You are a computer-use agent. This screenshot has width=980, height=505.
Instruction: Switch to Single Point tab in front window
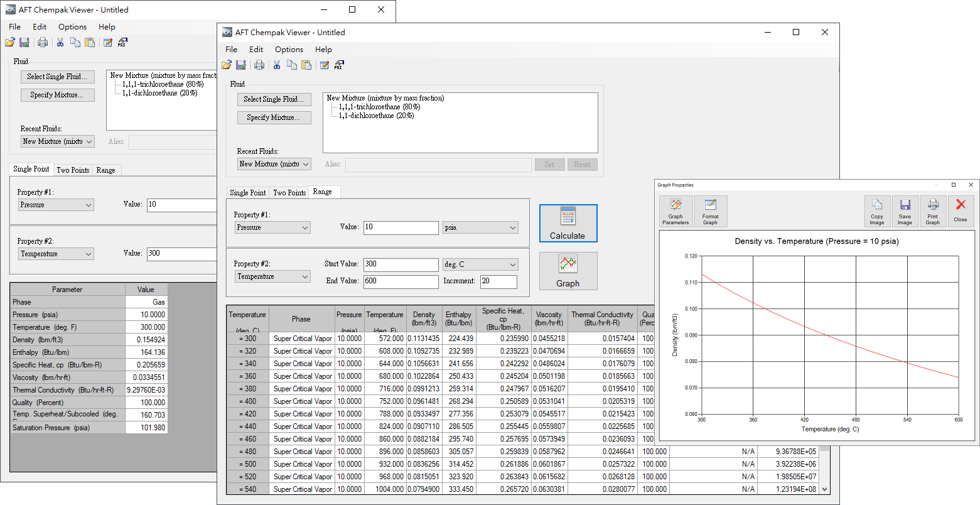pos(248,193)
